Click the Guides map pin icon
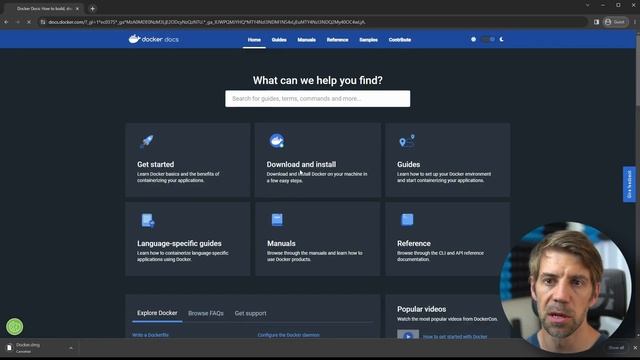 pyautogui.click(x=407, y=141)
